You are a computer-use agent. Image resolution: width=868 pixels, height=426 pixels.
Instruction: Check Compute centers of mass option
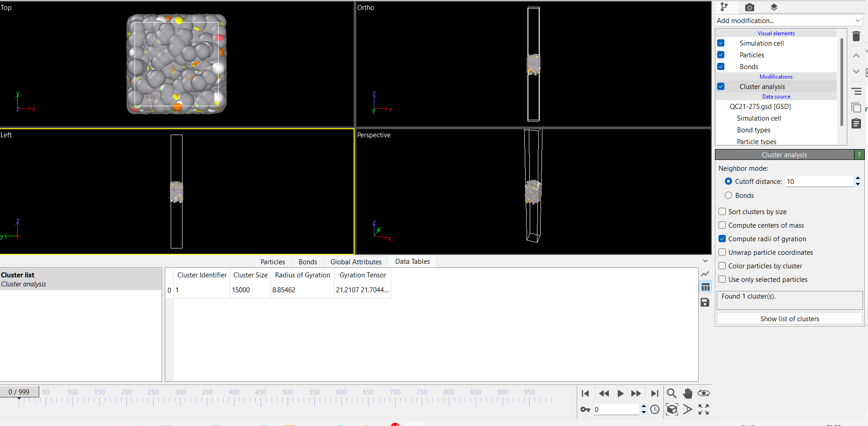click(x=722, y=225)
